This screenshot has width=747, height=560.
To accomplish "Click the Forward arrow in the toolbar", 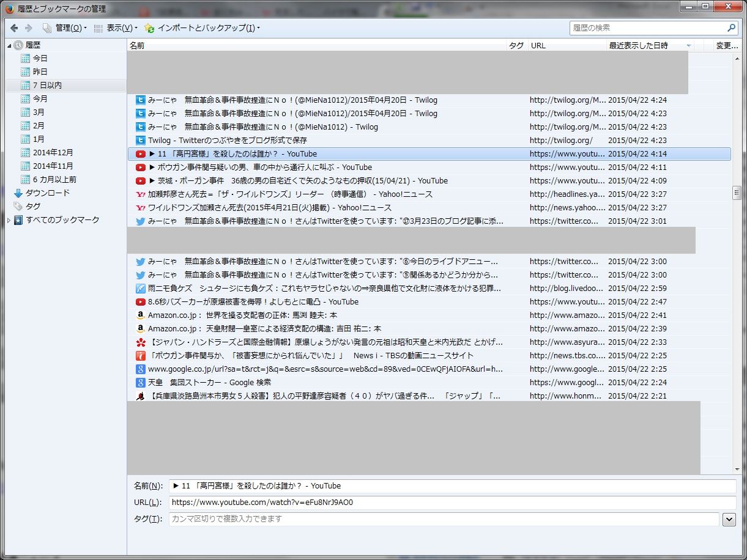I will pyautogui.click(x=28, y=28).
